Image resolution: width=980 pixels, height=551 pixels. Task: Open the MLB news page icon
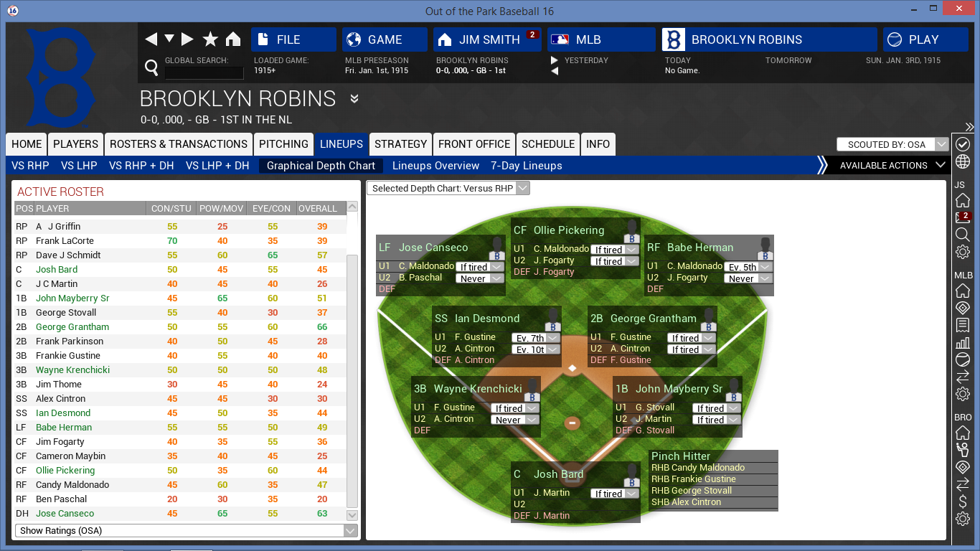tap(963, 325)
